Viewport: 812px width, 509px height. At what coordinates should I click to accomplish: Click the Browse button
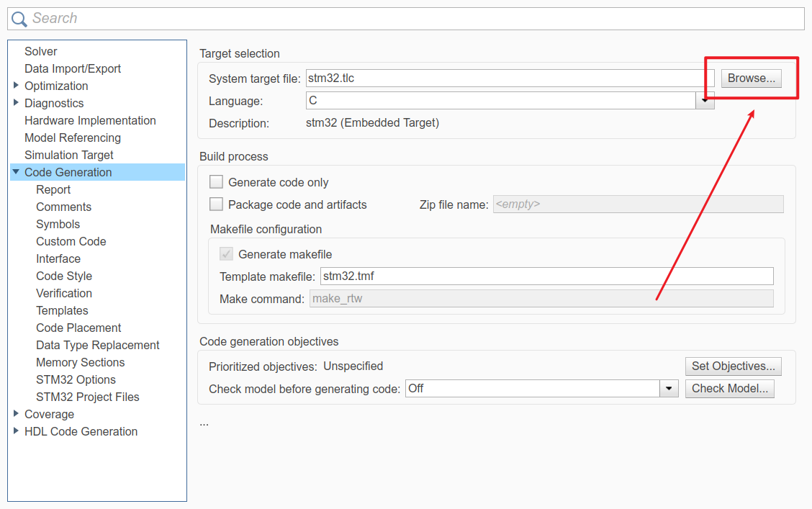pos(751,78)
